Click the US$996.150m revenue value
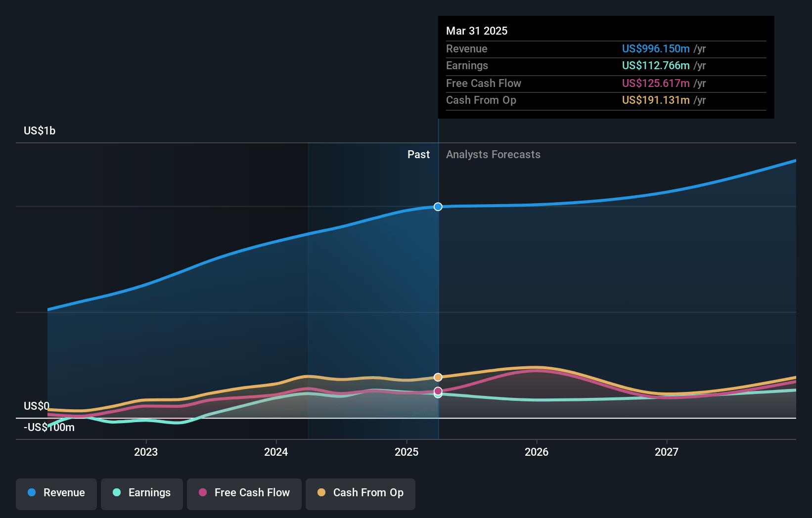 [656, 48]
